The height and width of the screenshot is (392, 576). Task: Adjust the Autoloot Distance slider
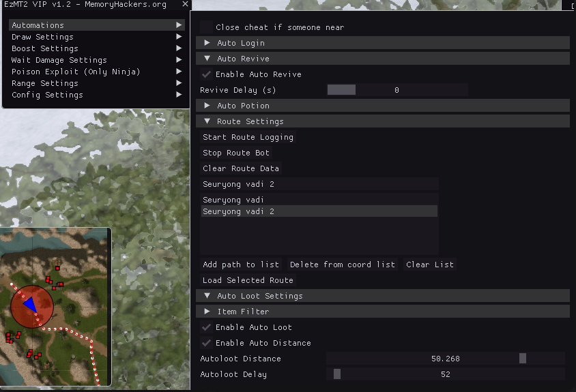(445, 359)
